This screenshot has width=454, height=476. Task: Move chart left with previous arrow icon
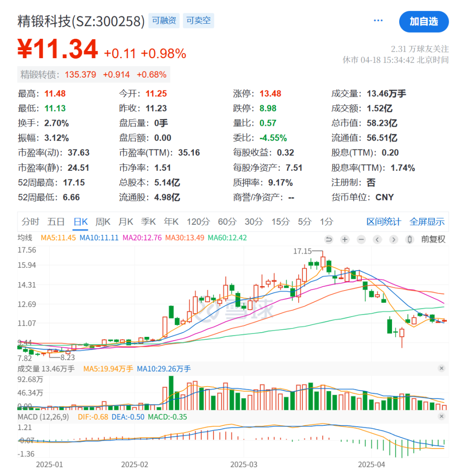coord(377,239)
